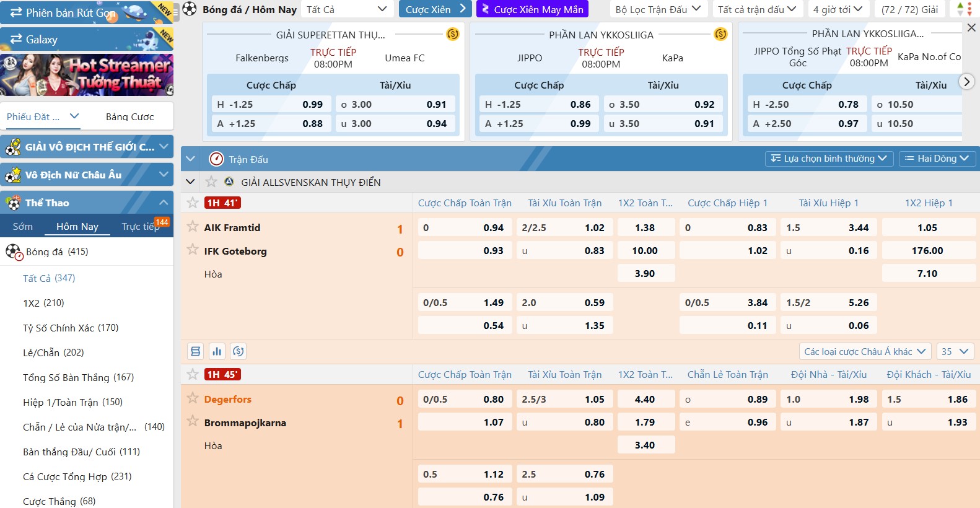Click next arrow on featured matches carousel

click(966, 82)
